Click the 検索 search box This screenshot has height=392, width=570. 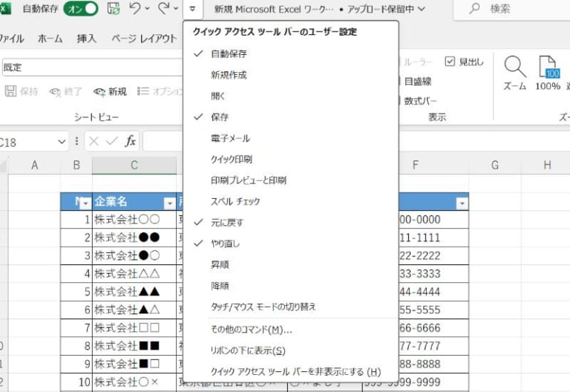point(512,9)
